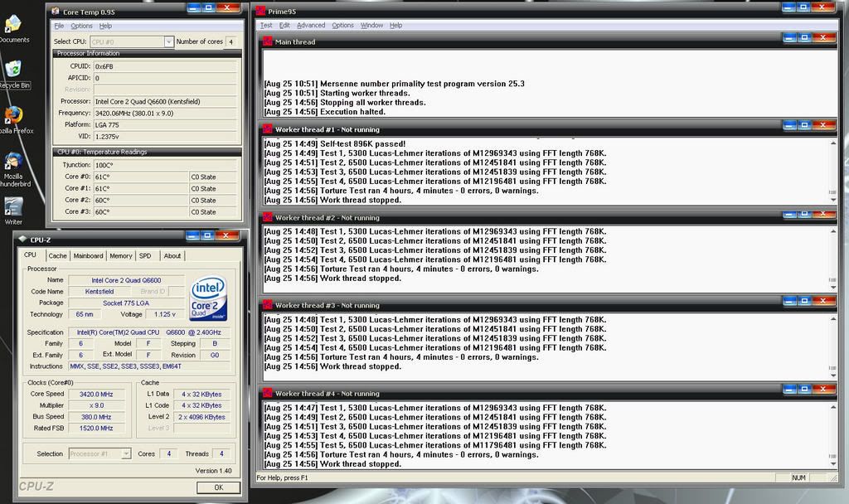Open Core Temp File menu
This screenshot has width=849, height=504.
[59, 26]
